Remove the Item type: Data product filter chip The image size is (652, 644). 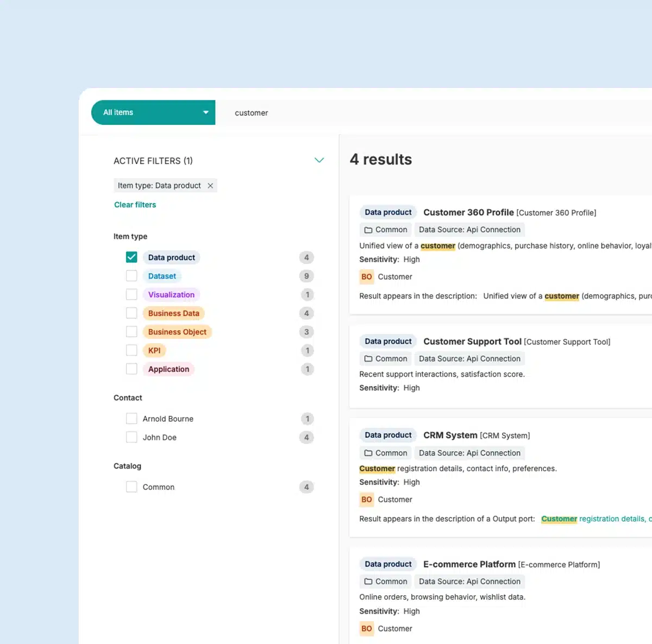tap(210, 185)
